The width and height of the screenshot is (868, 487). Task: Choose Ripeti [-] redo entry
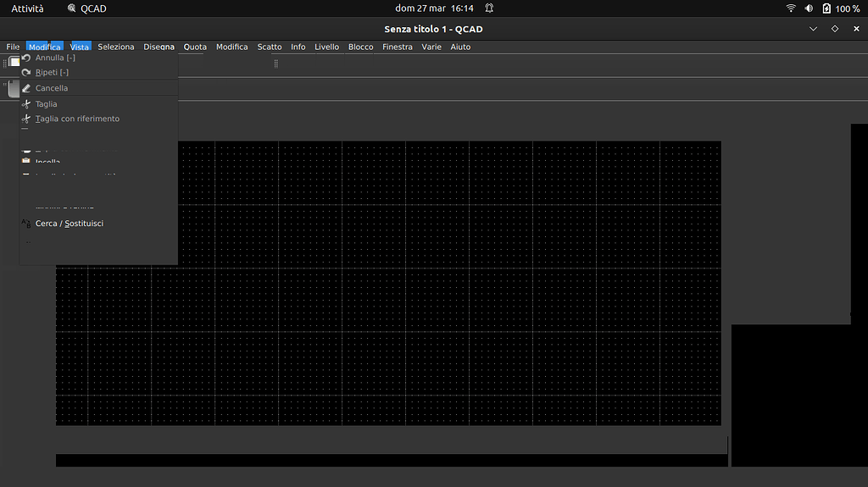pos(98,73)
